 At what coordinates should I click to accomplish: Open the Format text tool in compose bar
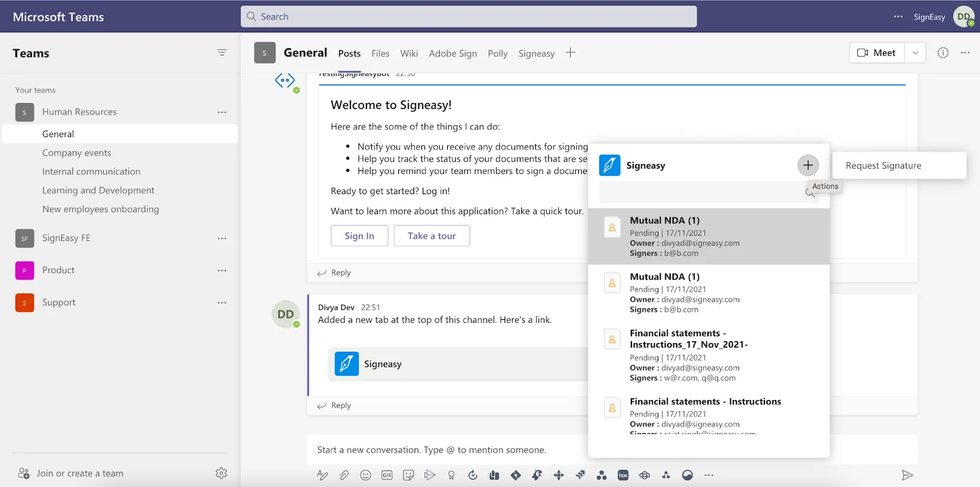click(323, 475)
